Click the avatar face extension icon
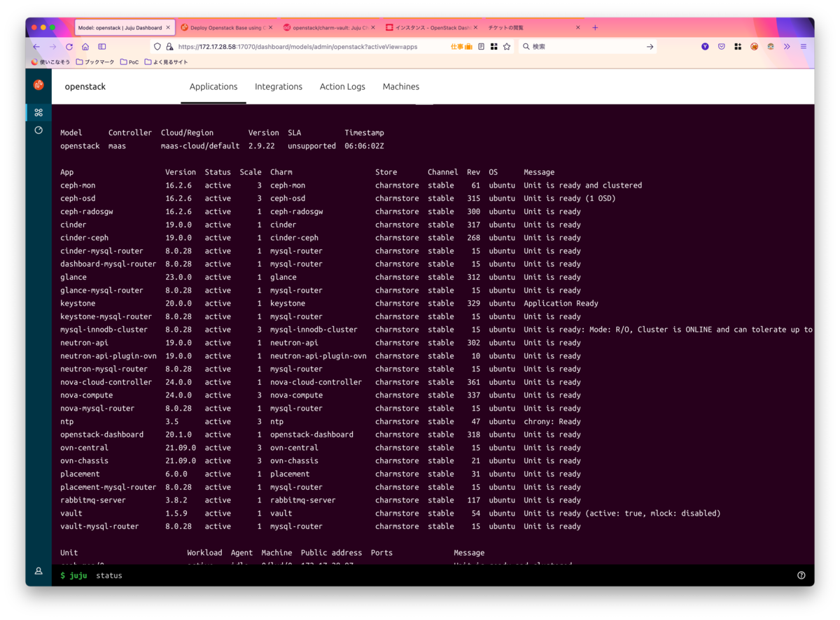This screenshot has height=620, width=840. click(x=770, y=47)
